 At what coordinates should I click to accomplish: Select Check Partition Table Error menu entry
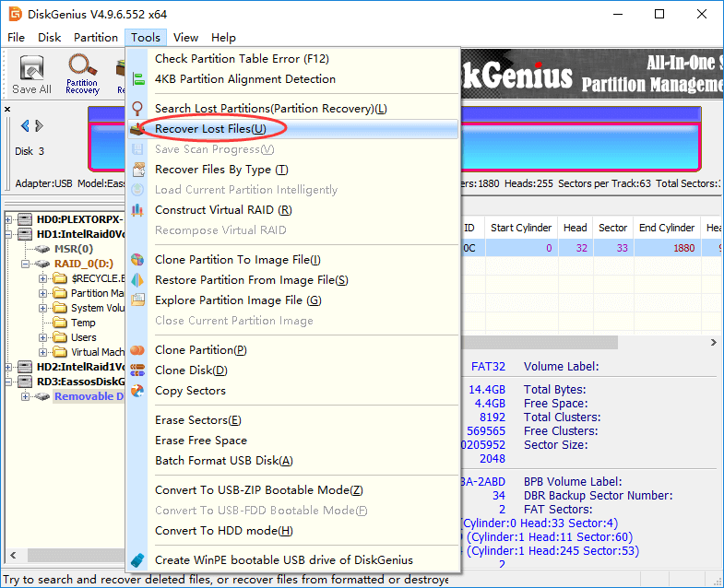[242, 59]
